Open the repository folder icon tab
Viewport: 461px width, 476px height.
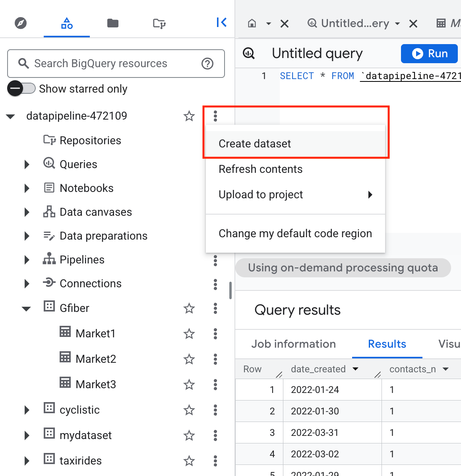pyautogui.click(x=159, y=23)
